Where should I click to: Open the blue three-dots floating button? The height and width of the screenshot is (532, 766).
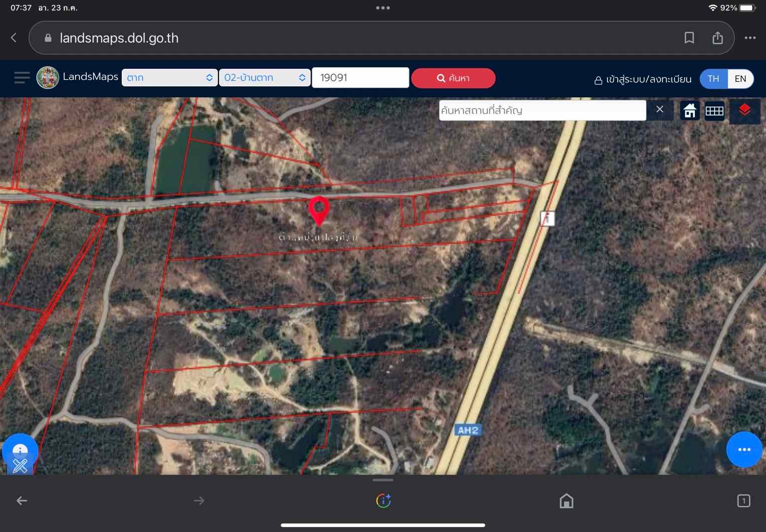click(x=744, y=449)
